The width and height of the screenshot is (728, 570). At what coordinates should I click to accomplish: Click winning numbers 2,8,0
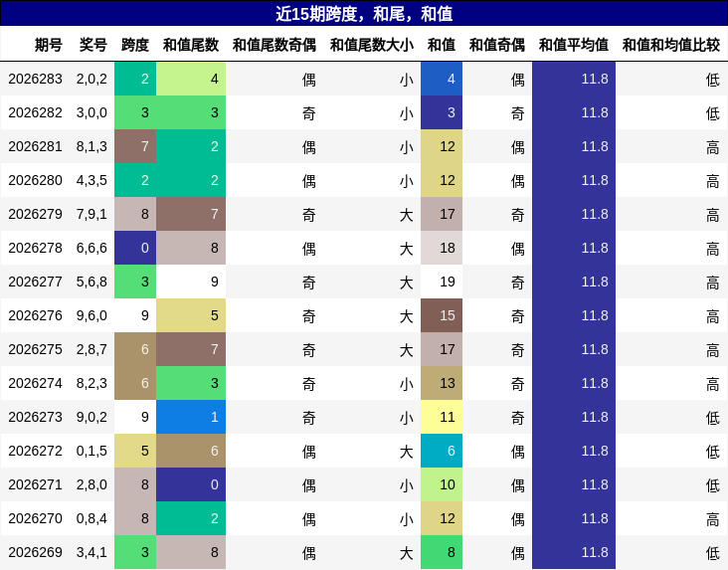click(91, 485)
